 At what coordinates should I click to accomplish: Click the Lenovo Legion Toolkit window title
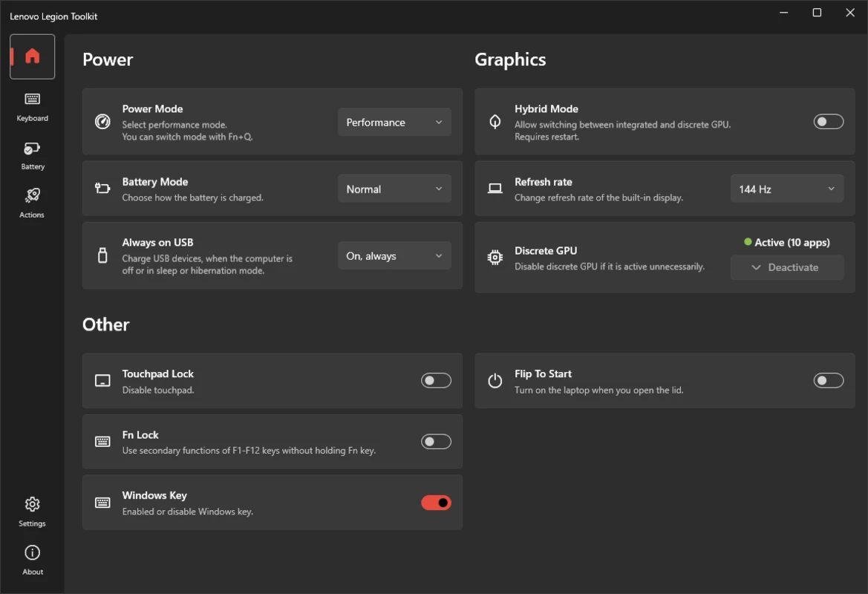pyautogui.click(x=53, y=16)
